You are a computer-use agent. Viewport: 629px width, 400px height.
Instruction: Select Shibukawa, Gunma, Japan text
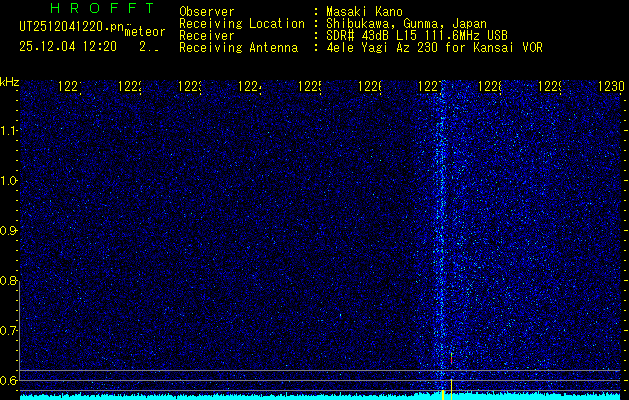pos(406,24)
